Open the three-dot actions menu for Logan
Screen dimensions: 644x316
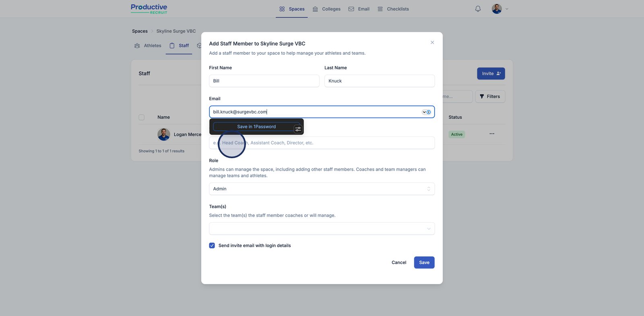(492, 134)
